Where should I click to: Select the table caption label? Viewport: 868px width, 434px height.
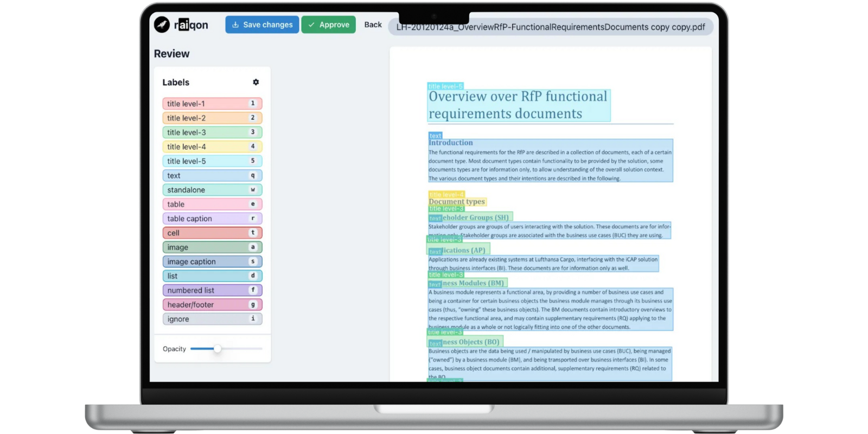click(212, 219)
